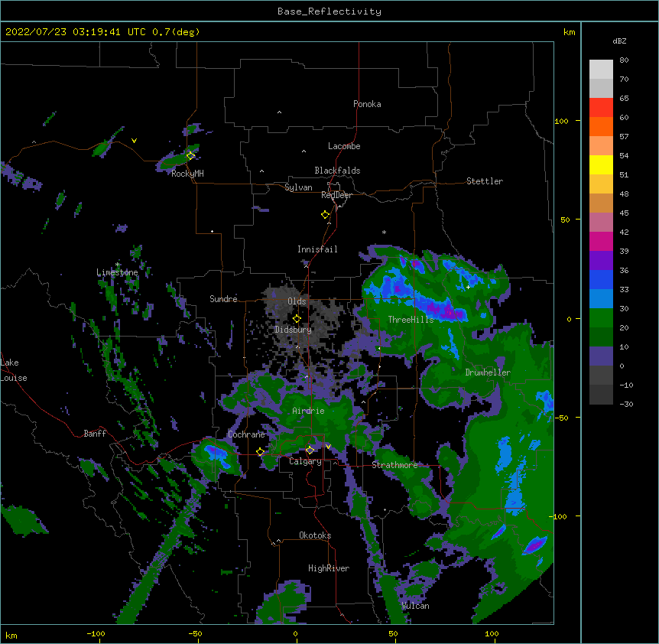Select the yellow 51-54 dBZ legend color
Screen dimensions: 659x644
click(x=601, y=164)
